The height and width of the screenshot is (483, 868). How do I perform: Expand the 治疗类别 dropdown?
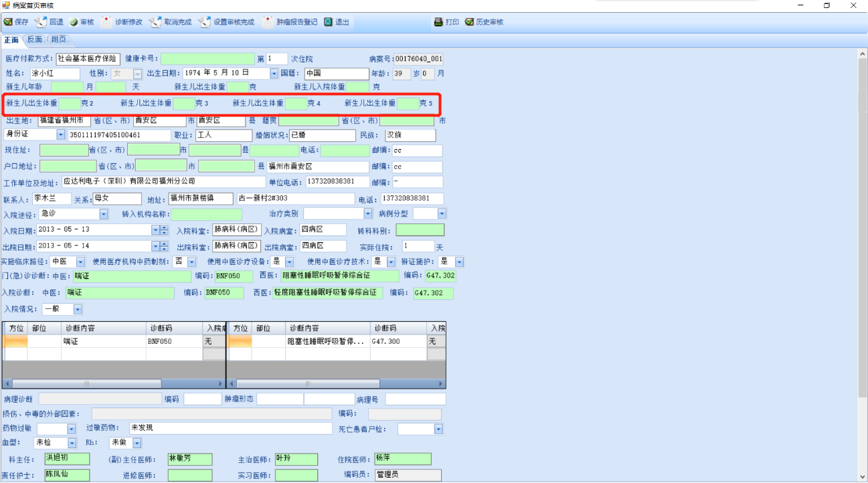[368, 214]
